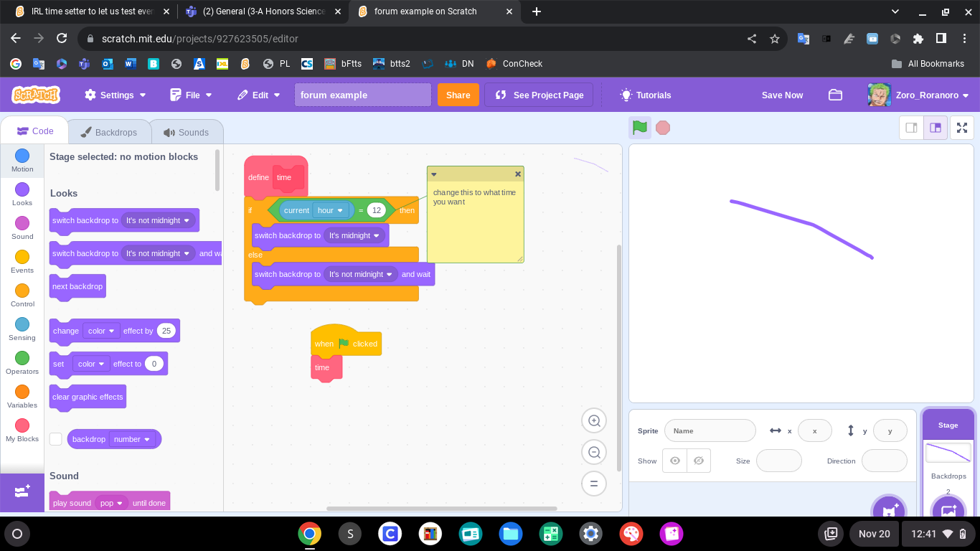Click the project title field forum example
Screen dimensions: 980x551
coord(363,95)
